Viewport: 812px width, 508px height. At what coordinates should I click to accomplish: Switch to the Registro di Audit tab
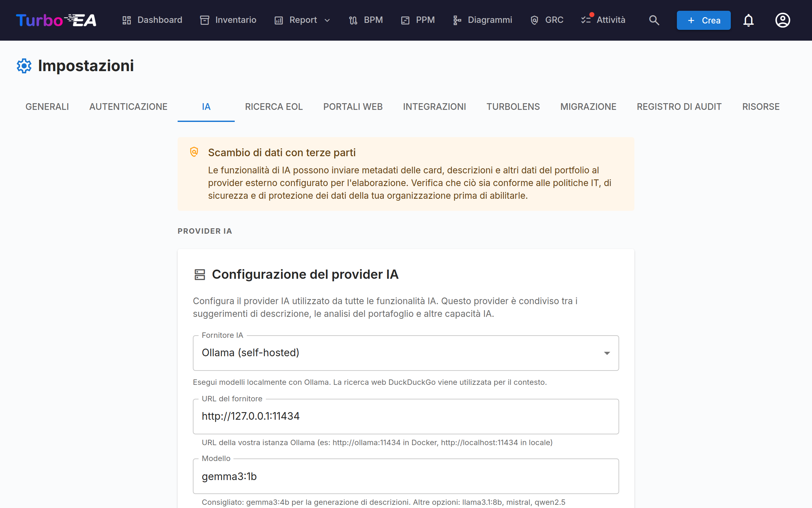679,107
